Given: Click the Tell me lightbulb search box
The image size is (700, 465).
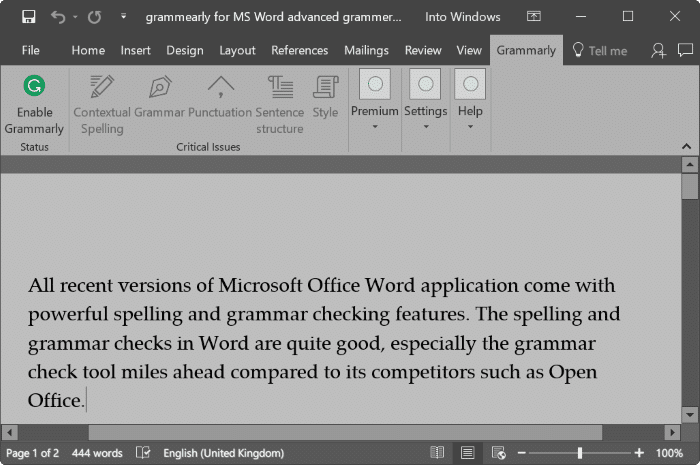Looking at the screenshot, I should click(600, 50).
